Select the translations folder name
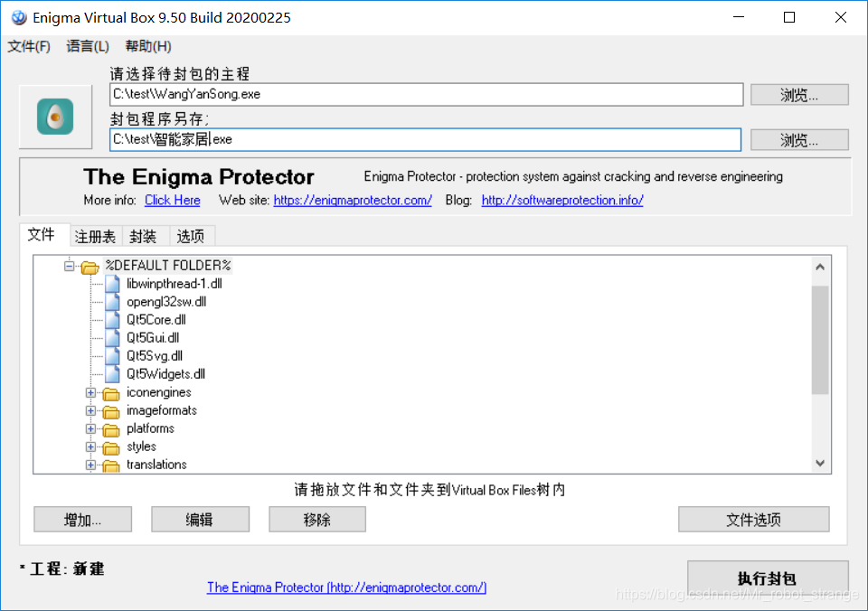The height and width of the screenshot is (611, 868). click(156, 465)
